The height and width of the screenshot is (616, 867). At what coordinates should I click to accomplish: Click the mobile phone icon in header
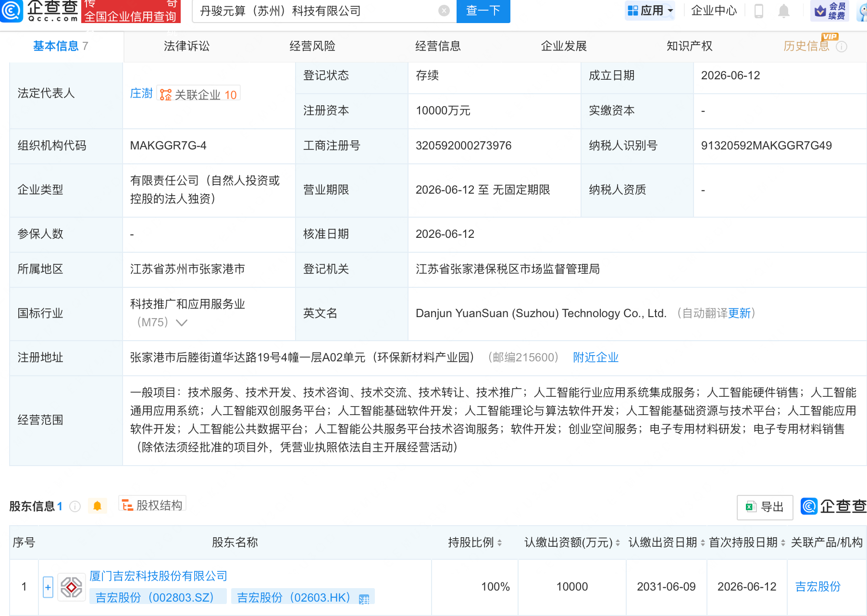[x=759, y=11]
